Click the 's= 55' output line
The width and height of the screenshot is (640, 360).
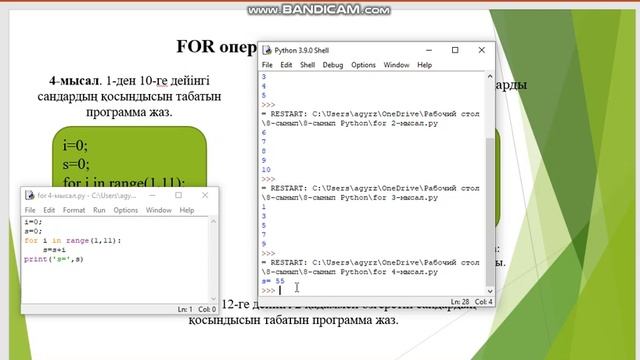click(x=273, y=281)
